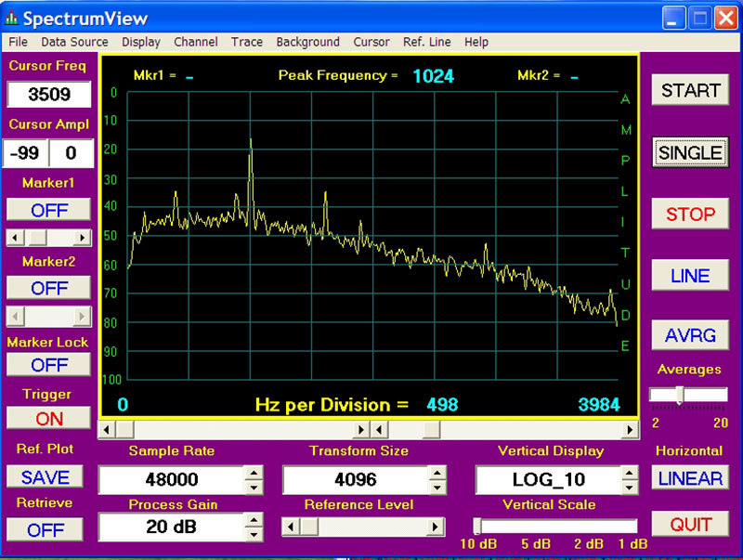Save the reference plot with SAVE
The height and width of the screenshot is (560, 743).
coord(45,477)
